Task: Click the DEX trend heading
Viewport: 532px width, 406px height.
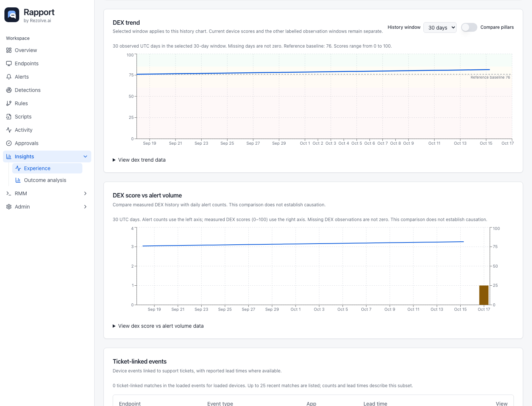Action: (x=126, y=23)
